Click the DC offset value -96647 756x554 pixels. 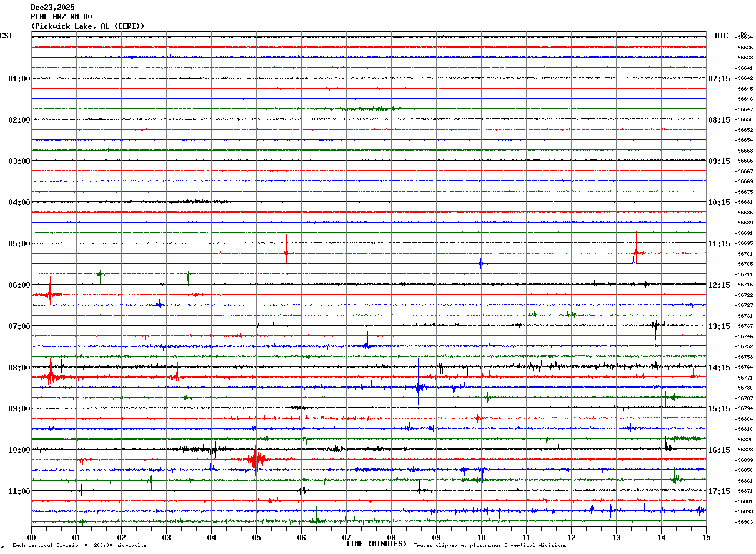(744, 109)
